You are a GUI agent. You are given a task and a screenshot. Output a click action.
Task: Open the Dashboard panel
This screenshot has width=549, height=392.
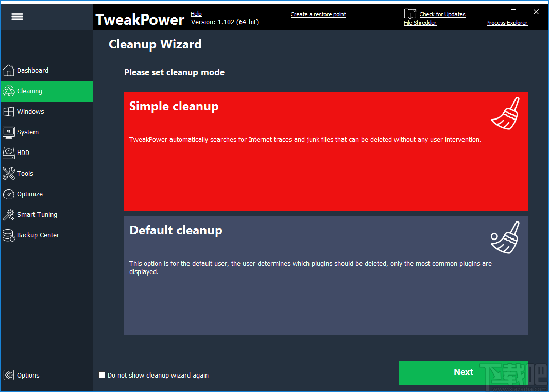pos(32,70)
